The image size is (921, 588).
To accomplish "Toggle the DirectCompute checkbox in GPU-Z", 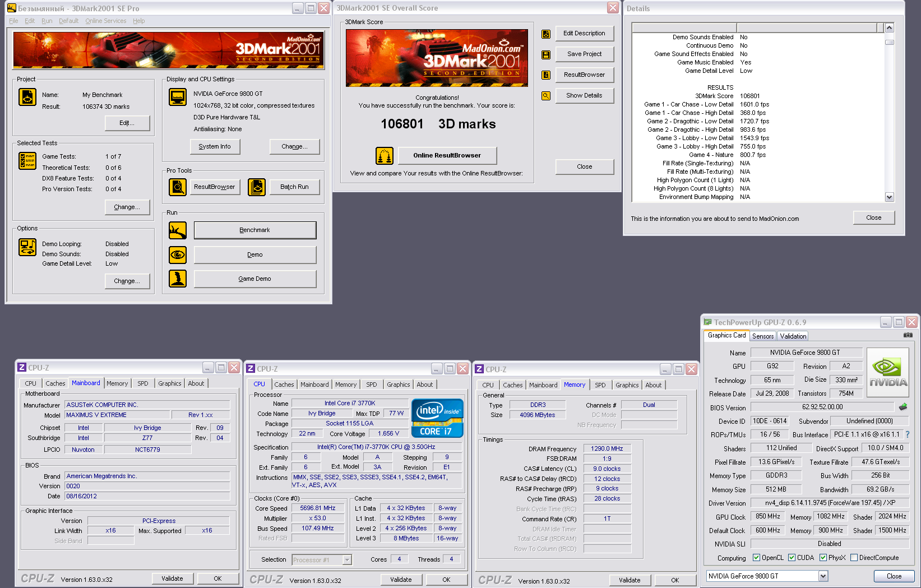I will point(854,558).
